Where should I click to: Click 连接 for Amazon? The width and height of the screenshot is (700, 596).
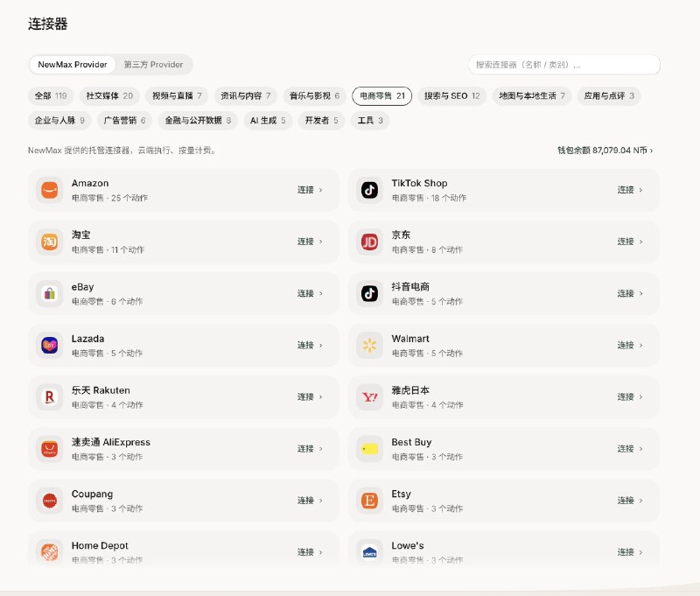(310, 190)
